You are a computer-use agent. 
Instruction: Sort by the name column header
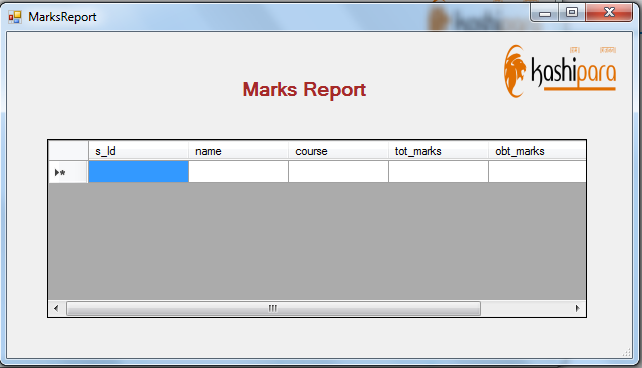(x=238, y=151)
